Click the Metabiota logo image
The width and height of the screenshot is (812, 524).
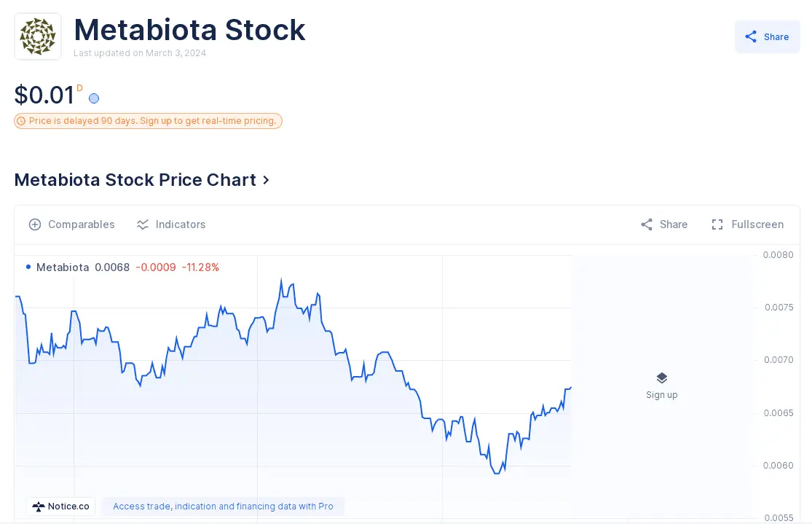coord(38,36)
